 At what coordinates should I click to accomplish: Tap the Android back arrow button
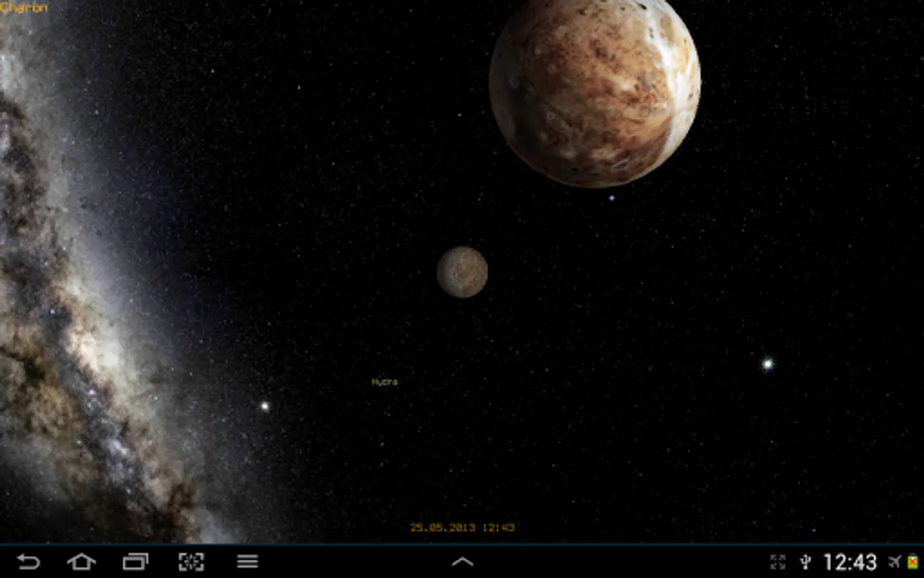[x=28, y=562]
